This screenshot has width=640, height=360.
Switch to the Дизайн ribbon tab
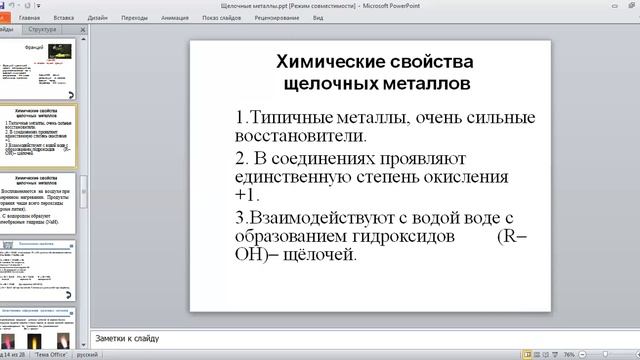98,18
